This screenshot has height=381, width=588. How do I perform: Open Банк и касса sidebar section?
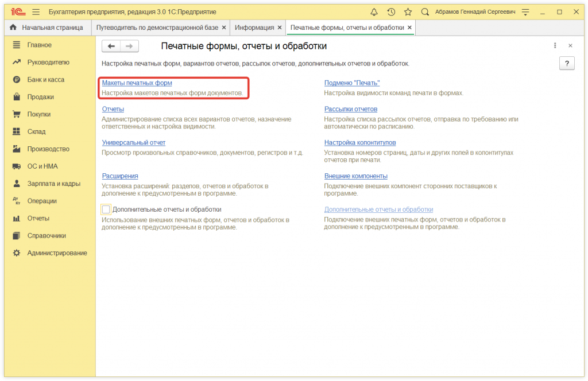(x=45, y=80)
